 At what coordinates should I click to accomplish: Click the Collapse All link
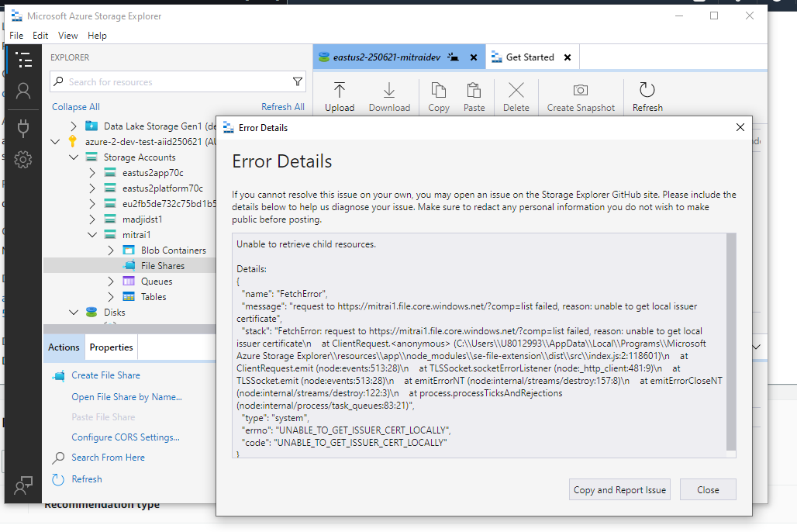click(76, 107)
